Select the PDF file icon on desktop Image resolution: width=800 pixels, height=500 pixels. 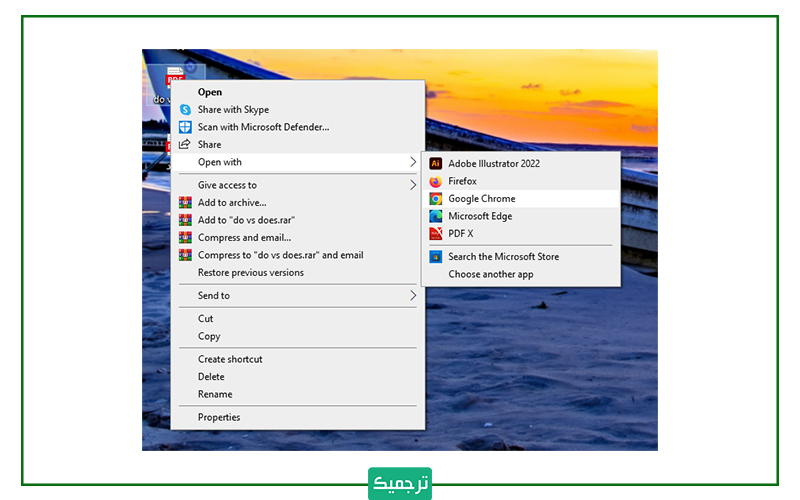(175, 75)
